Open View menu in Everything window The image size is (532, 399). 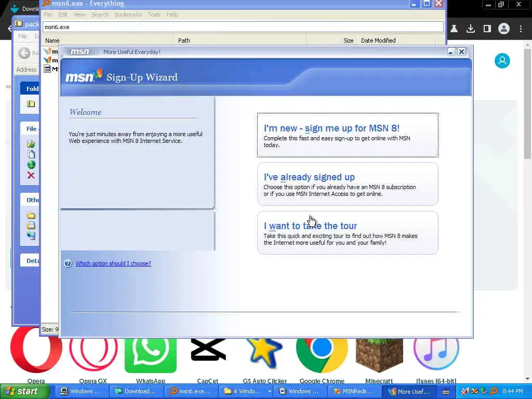click(79, 15)
